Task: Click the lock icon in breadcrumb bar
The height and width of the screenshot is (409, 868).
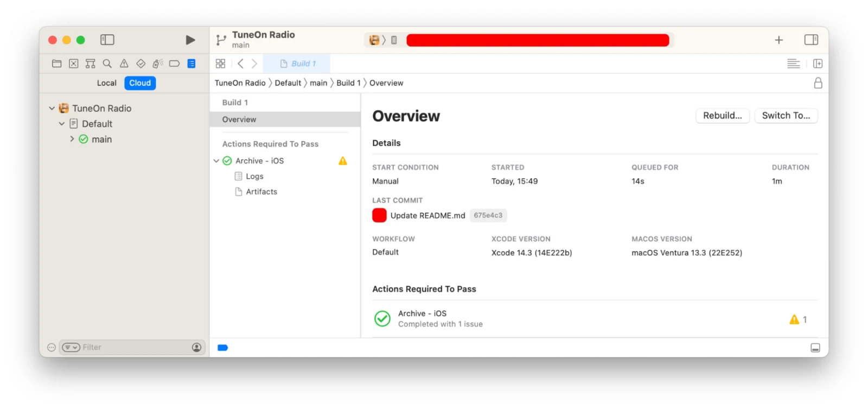Action: pos(818,83)
